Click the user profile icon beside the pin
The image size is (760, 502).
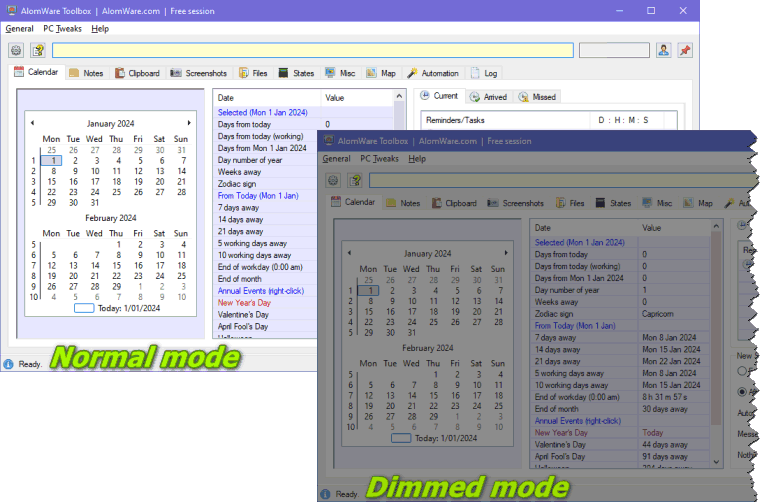tap(664, 50)
